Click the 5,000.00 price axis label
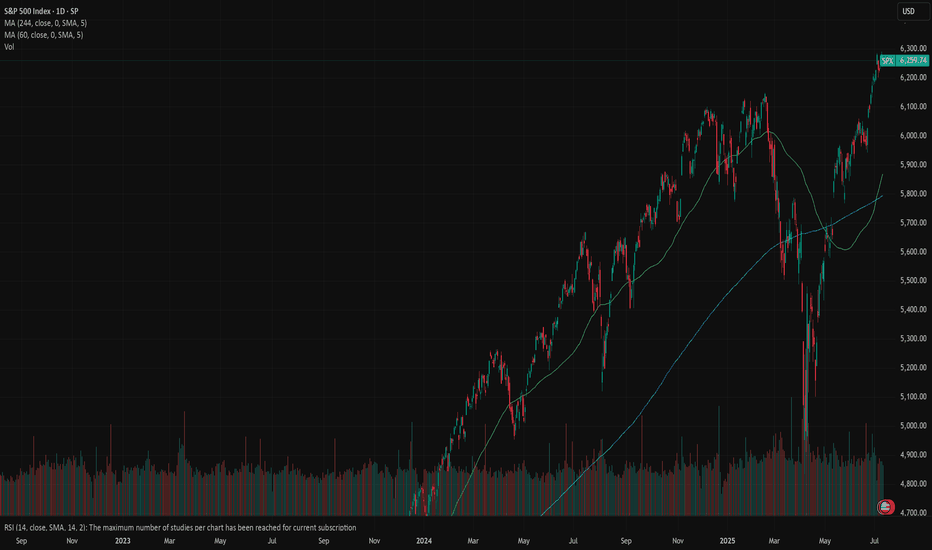The width and height of the screenshot is (932, 550). (913, 426)
